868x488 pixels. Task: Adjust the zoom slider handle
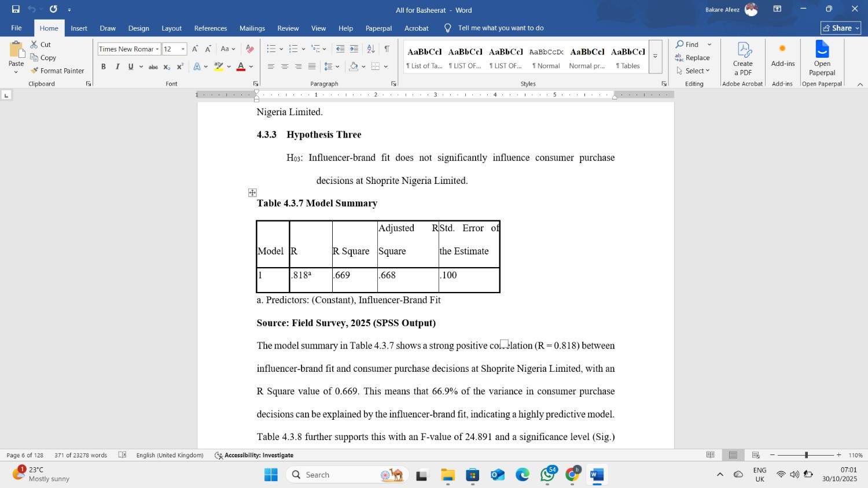coord(806,455)
